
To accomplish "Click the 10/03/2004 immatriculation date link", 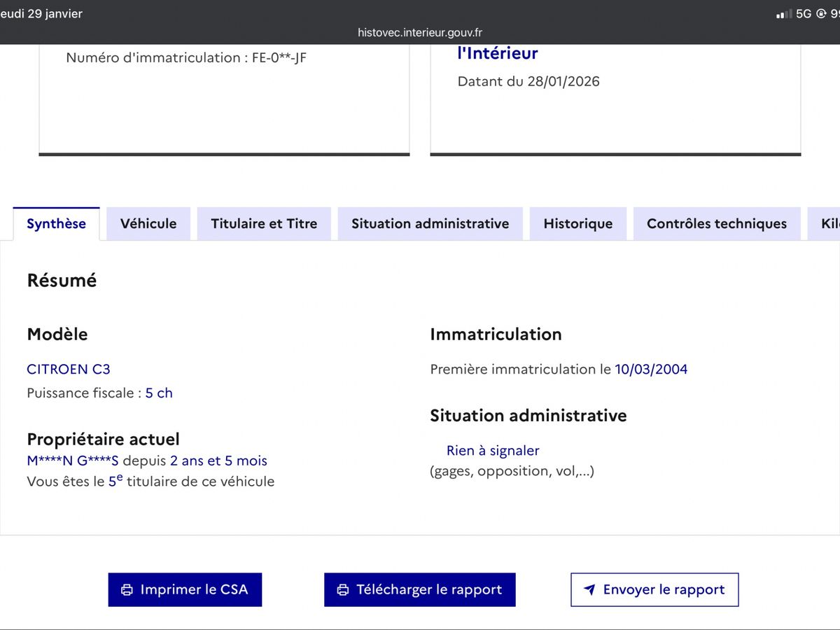I will [651, 369].
